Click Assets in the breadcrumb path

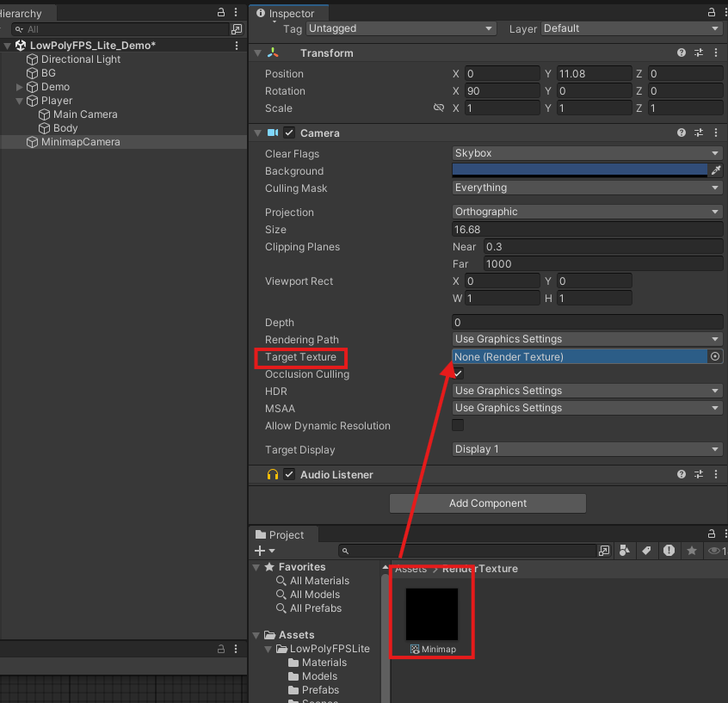410,569
